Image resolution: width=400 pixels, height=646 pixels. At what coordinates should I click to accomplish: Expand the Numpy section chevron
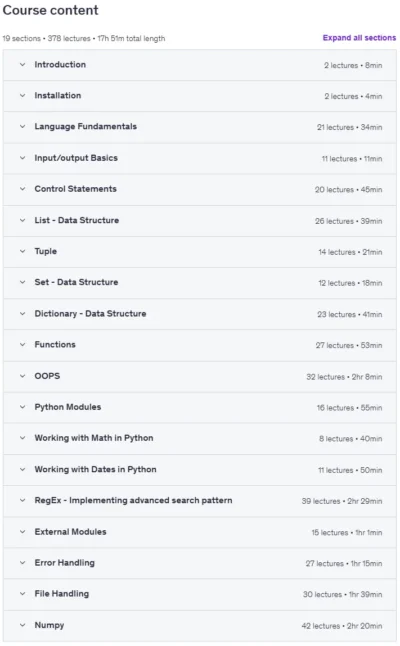click(23, 625)
